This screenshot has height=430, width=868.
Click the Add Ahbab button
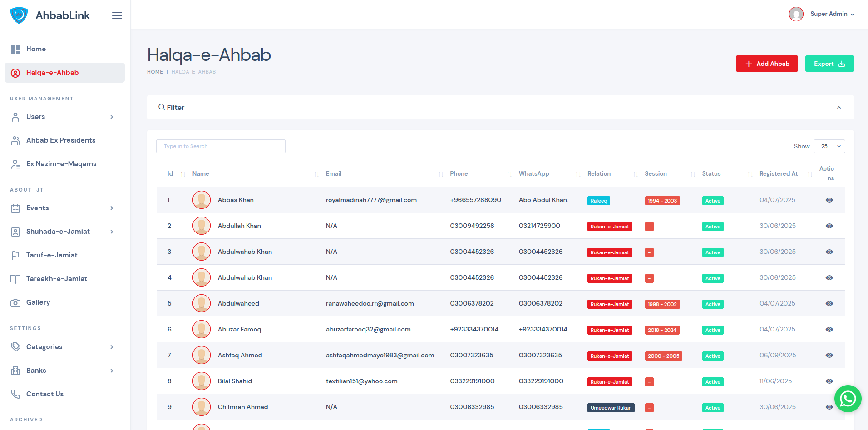[x=766, y=64]
